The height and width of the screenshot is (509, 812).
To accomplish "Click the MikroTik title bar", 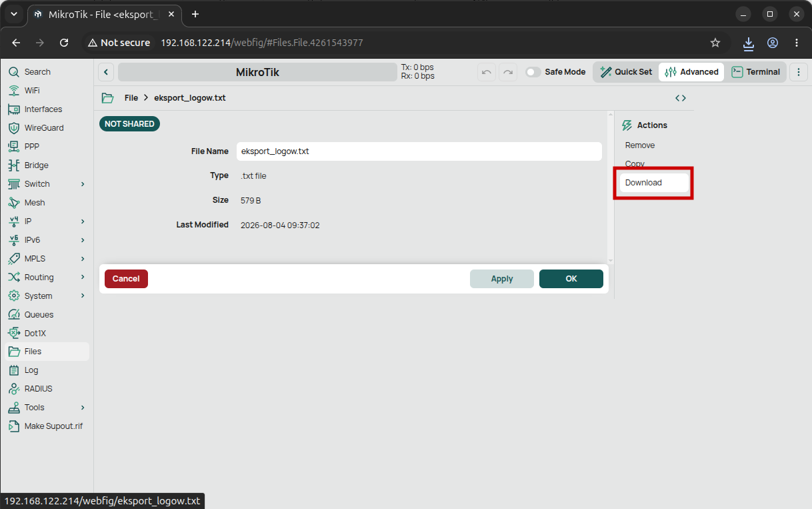I will [257, 72].
